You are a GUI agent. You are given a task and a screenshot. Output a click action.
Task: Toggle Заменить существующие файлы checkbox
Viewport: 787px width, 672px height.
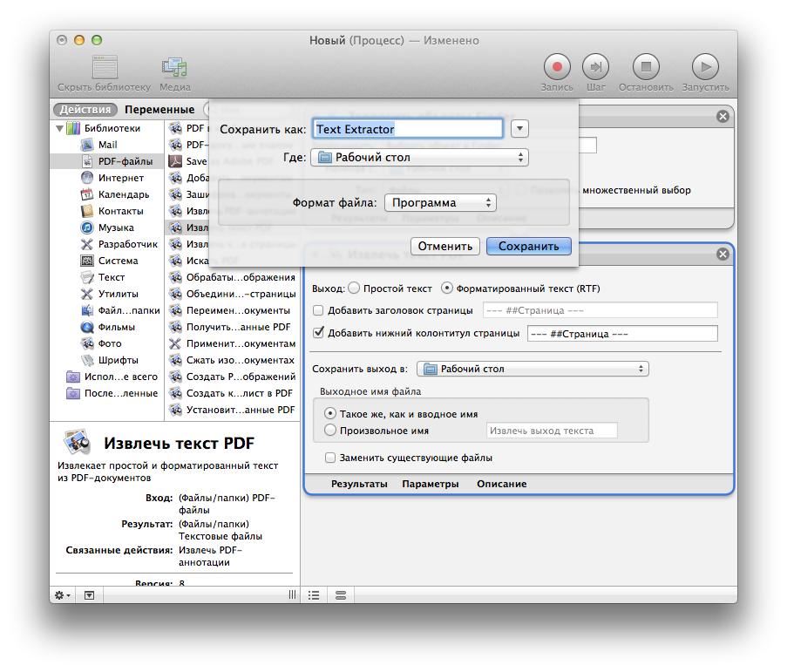330,458
